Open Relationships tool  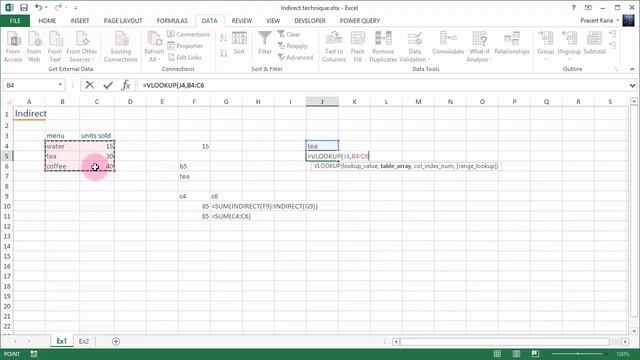tap(512, 43)
